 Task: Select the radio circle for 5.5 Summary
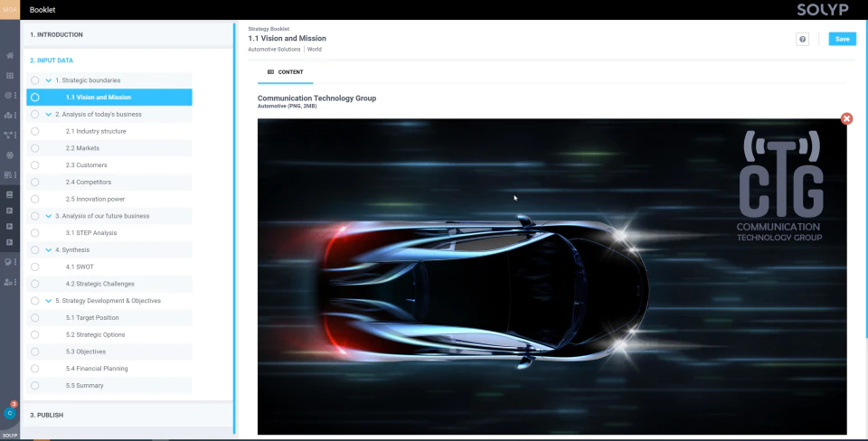(x=35, y=385)
